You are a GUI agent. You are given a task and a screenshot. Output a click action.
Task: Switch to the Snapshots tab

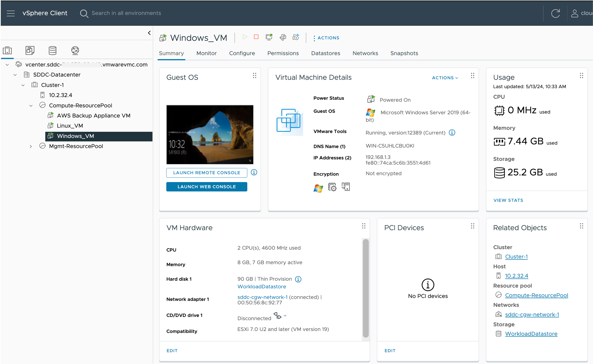pos(404,53)
